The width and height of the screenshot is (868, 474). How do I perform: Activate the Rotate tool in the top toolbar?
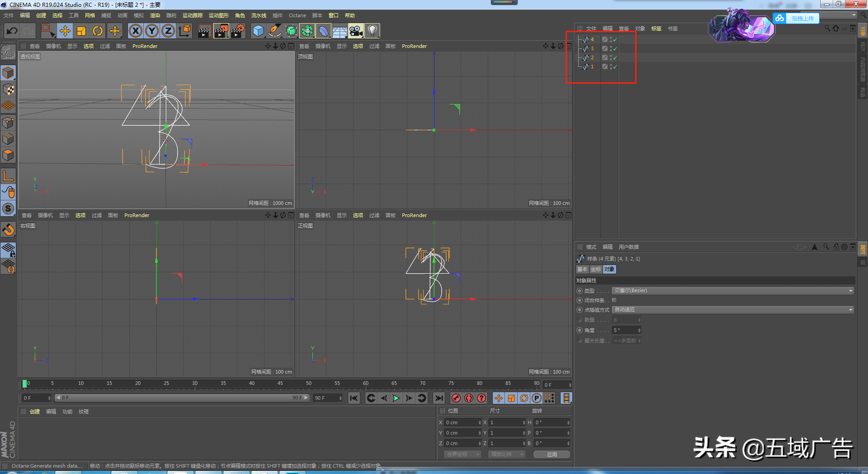click(x=98, y=31)
